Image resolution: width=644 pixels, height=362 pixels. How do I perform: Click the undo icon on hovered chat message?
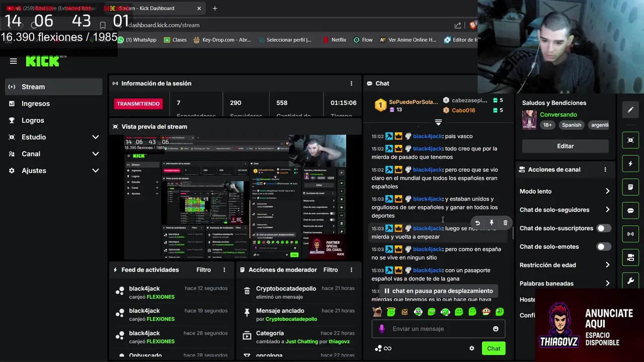477,223
